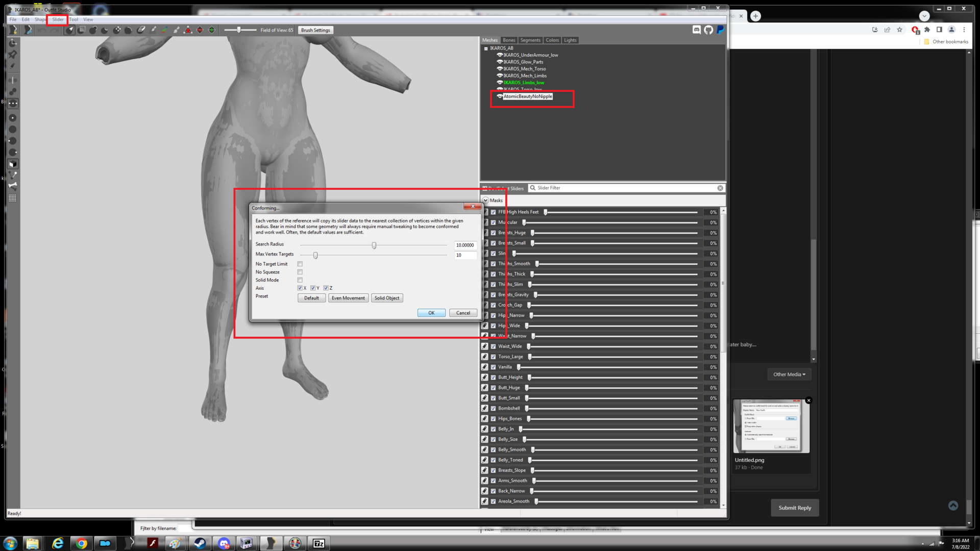Uncheck the X axis checkbox

(300, 288)
